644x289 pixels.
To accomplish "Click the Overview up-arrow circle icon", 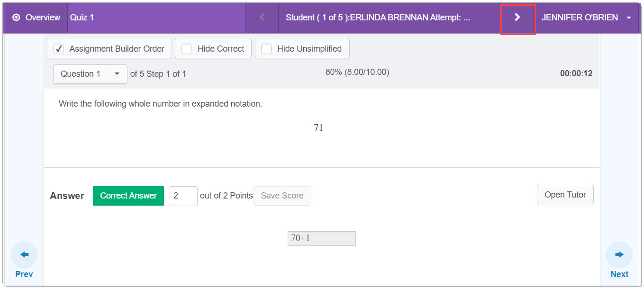I will pyautogui.click(x=17, y=18).
